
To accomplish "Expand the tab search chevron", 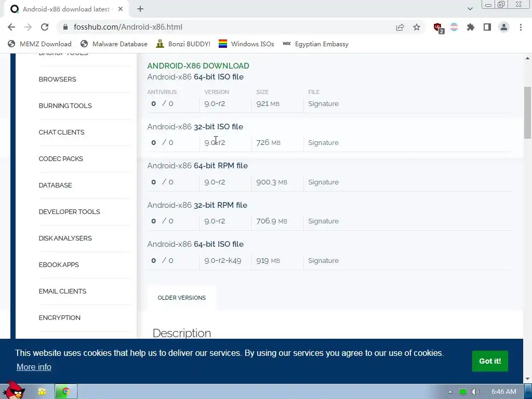I will coord(470,9).
